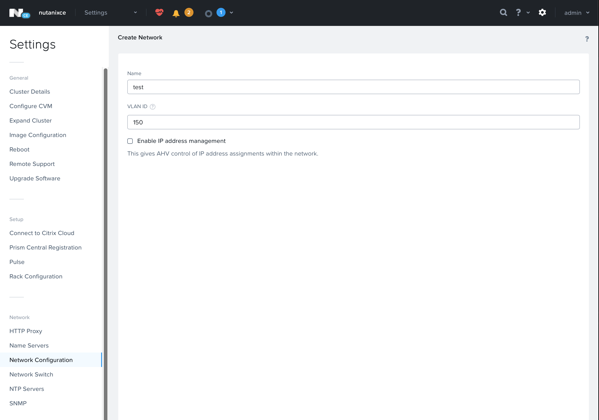
Task: Open the cluster health heart icon
Action: (159, 12)
